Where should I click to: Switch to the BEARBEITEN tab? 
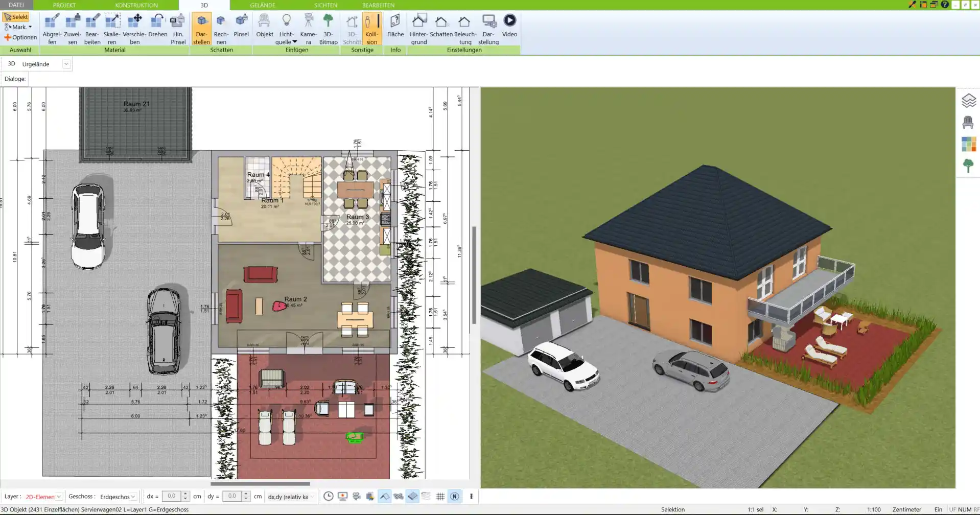click(x=378, y=5)
